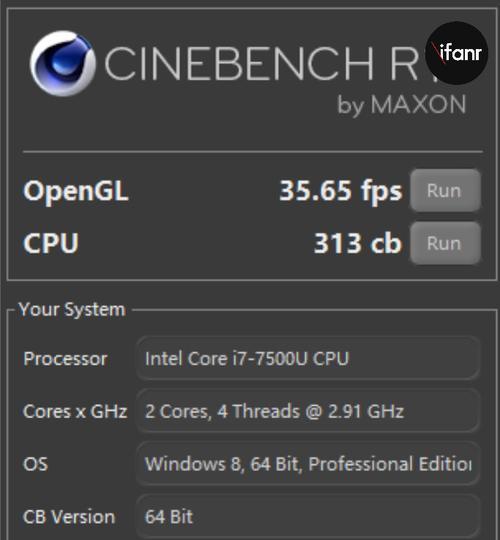Screen dimensions: 500x540
Task: Click the CINEBENCH title text
Action: (x=261, y=63)
